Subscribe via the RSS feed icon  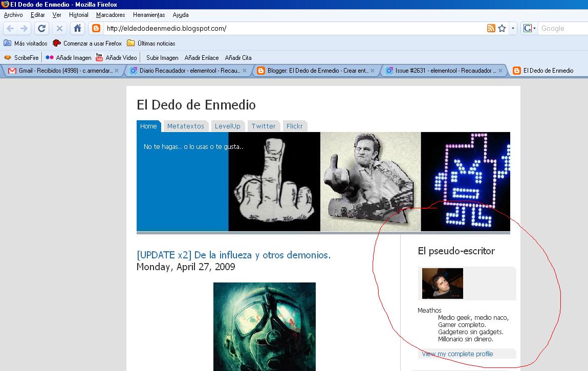pyautogui.click(x=491, y=28)
